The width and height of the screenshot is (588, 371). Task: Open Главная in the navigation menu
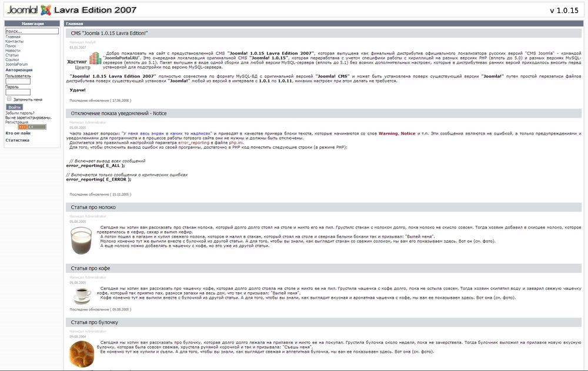[x=13, y=37]
